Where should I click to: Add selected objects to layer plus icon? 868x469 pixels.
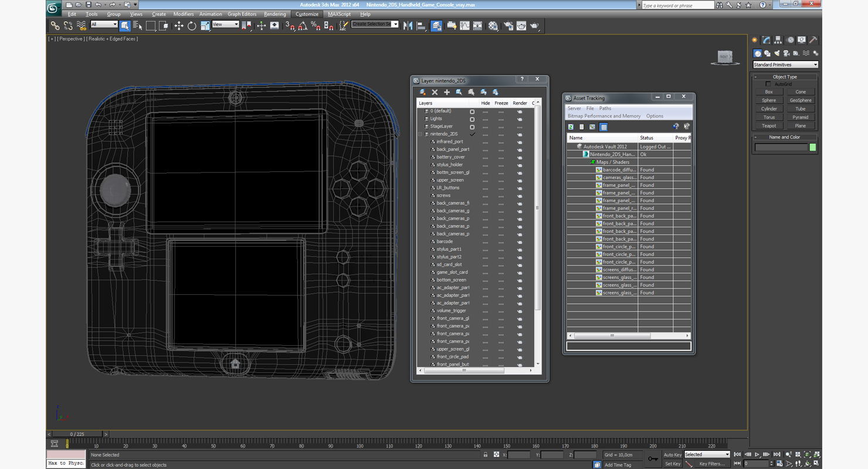pyautogui.click(x=447, y=92)
